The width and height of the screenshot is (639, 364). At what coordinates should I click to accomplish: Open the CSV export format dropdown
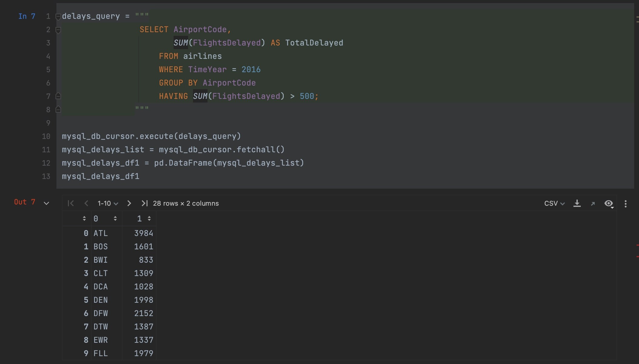point(554,203)
